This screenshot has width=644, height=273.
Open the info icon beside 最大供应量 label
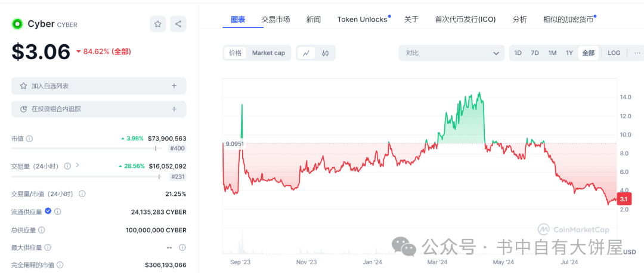coord(48,247)
